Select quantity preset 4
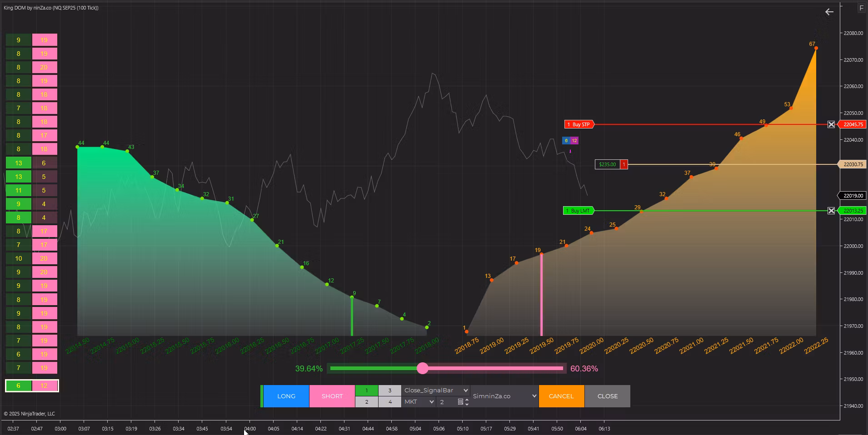The image size is (868, 435). [389, 402]
